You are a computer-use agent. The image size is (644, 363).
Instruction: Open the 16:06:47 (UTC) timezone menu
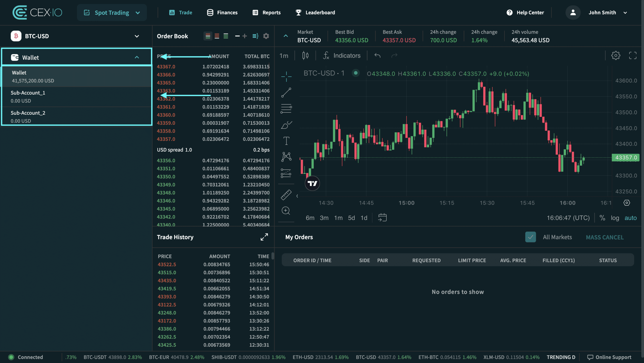pyautogui.click(x=568, y=218)
